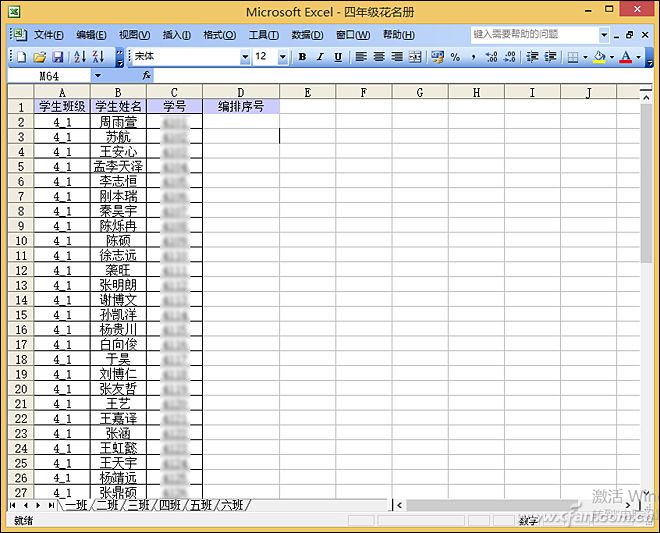Apply currency style icon
660x533 pixels.
pyautogui.click(x=437, y=57)
